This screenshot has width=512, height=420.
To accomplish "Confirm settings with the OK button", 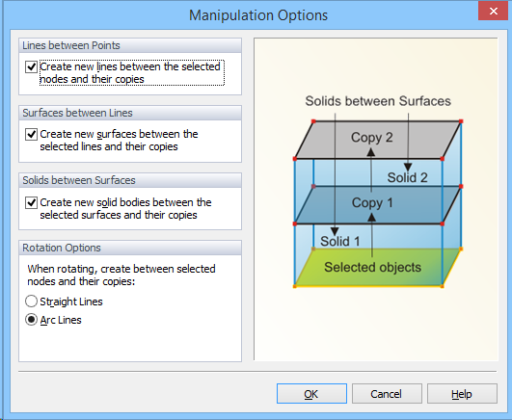I will [x=311, y=394].
